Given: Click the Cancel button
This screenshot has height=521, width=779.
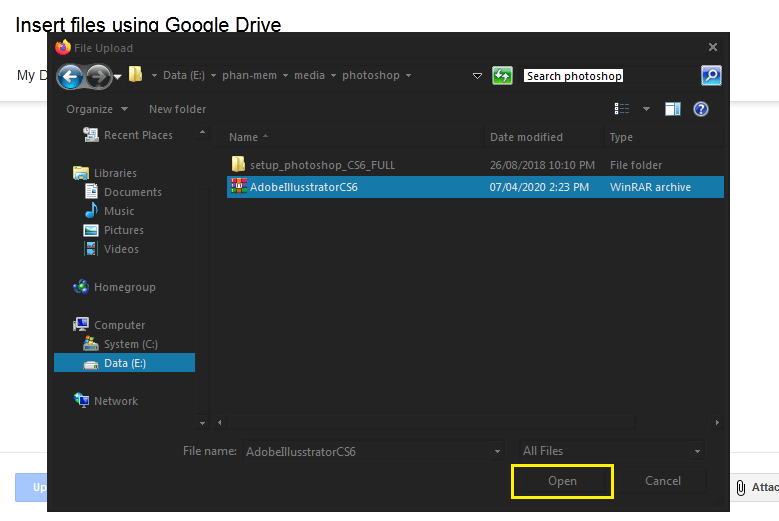Looking at the screenshot, I should pos(663,481).
